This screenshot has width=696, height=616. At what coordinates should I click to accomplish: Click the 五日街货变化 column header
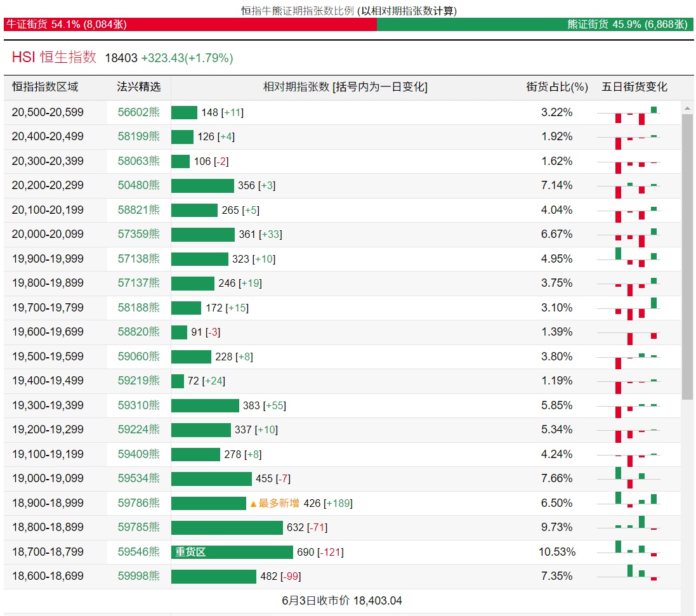pos(634,87)
